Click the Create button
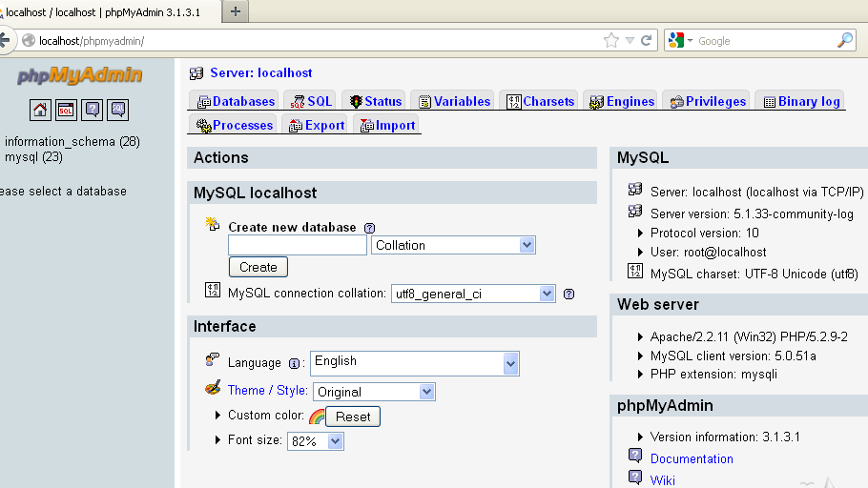This screenshot has width=868, height=488. click(258, 267)
